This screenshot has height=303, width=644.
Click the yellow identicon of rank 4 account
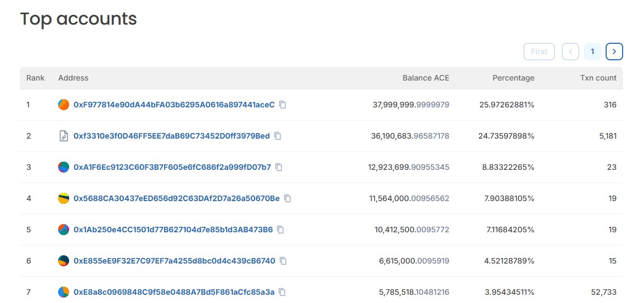(63, 198)
